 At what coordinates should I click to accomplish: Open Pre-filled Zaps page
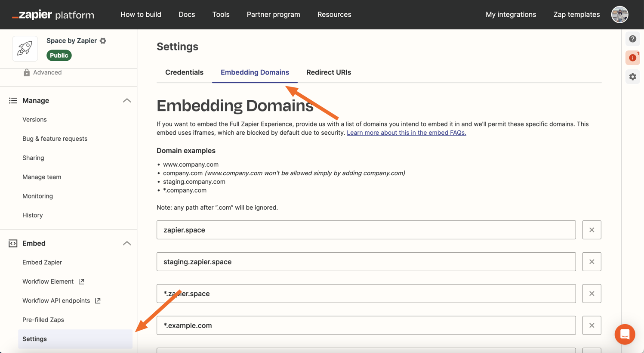43,320
